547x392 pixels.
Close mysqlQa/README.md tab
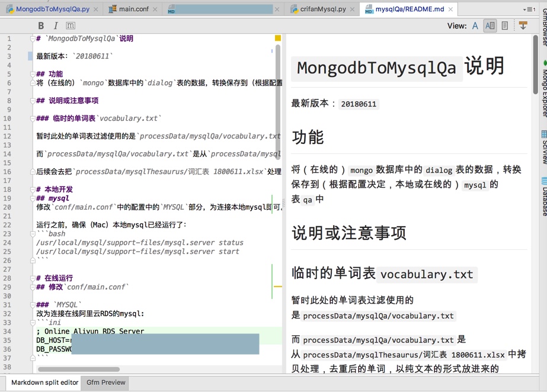pyautogui.click(x=451, y=9)
